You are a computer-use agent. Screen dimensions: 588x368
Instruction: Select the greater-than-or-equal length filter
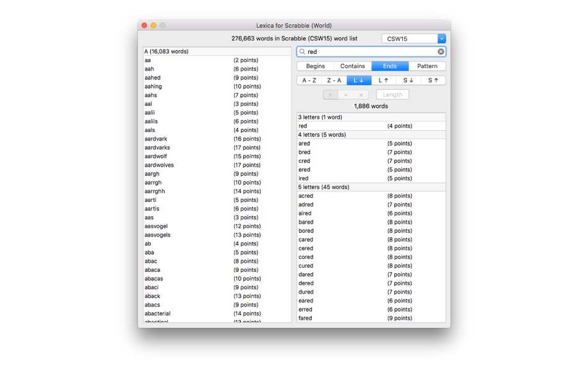(x=361, y=95)
